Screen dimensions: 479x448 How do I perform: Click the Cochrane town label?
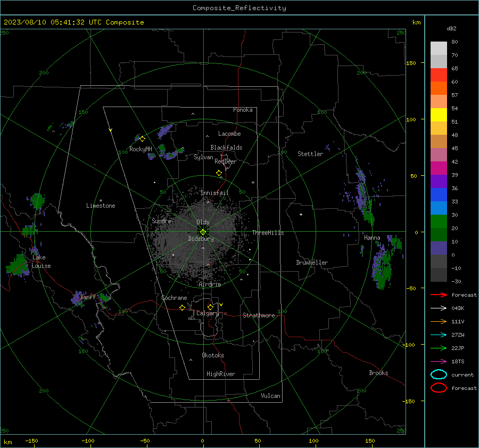[174, 298]
